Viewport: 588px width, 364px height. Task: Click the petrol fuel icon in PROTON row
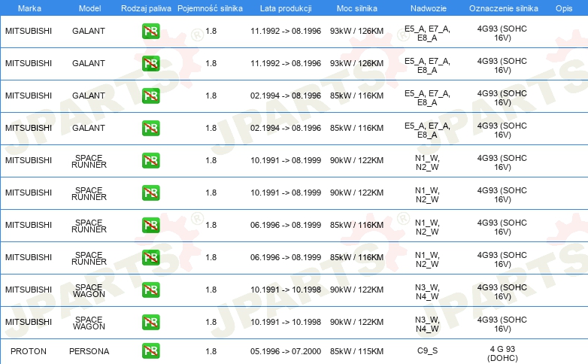(150, 351)
